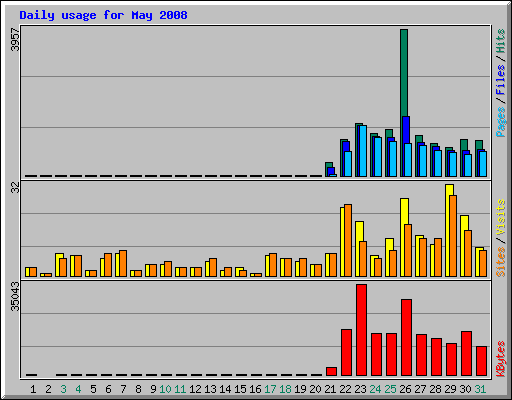This screenshot has height=400, width=512.
Task: Click the green day label 10
Action: (x=165, y=389)
